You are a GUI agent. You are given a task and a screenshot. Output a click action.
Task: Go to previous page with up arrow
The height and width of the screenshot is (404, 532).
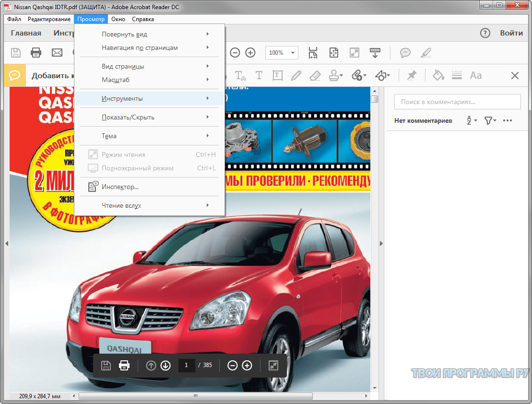[151, 365]
